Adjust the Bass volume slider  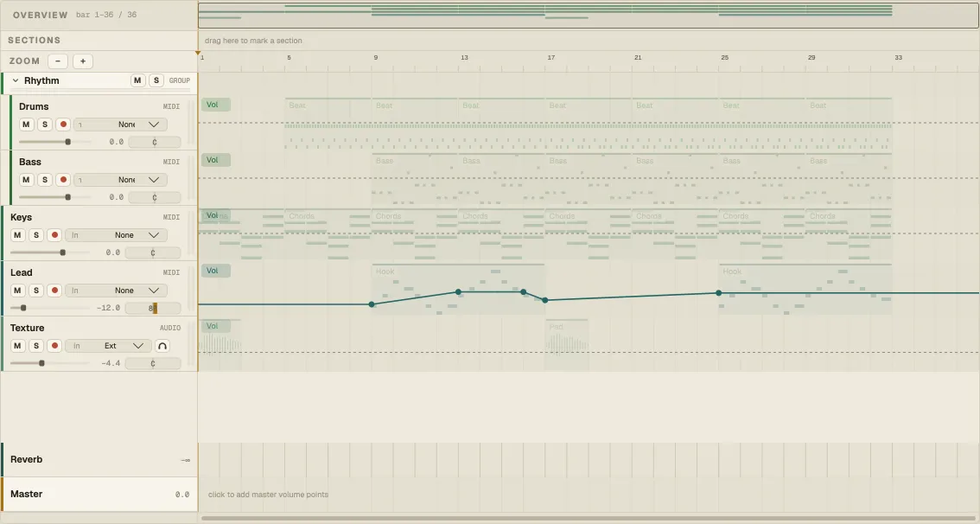[55, 197]
